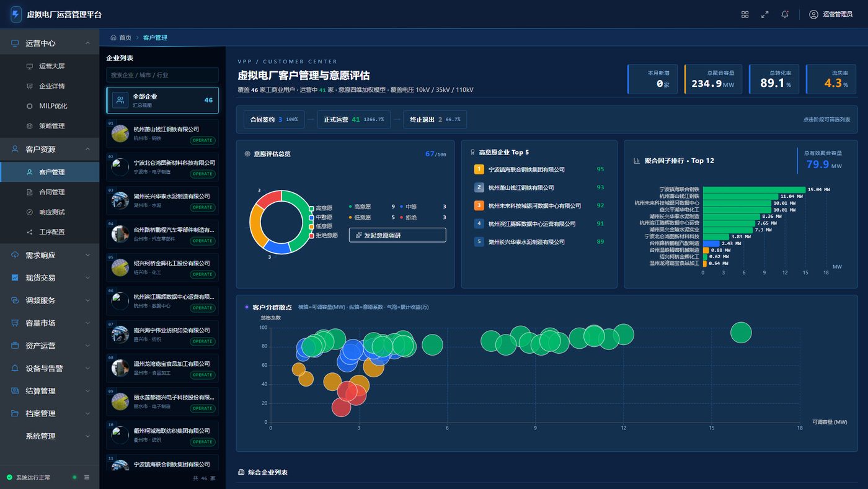Open 合同管理 via its document icon
This screenshot has height=489, width=868.
(29, 192)
